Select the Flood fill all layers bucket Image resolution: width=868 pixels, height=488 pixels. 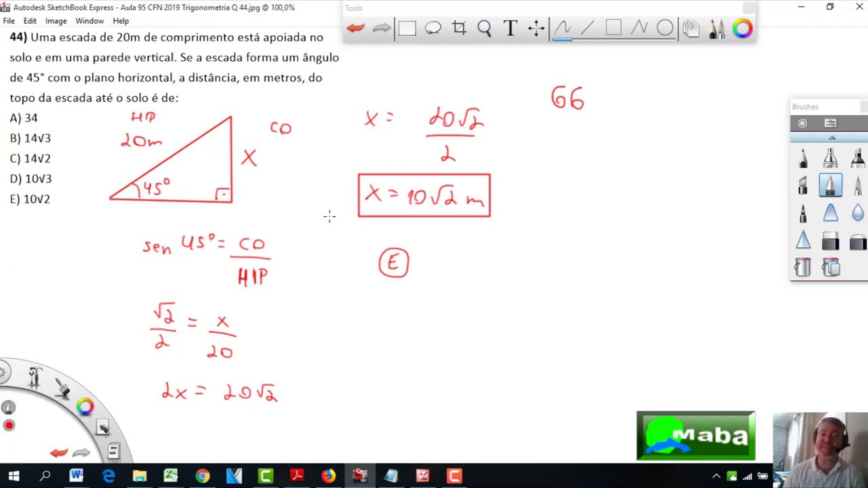click(830, 267)
